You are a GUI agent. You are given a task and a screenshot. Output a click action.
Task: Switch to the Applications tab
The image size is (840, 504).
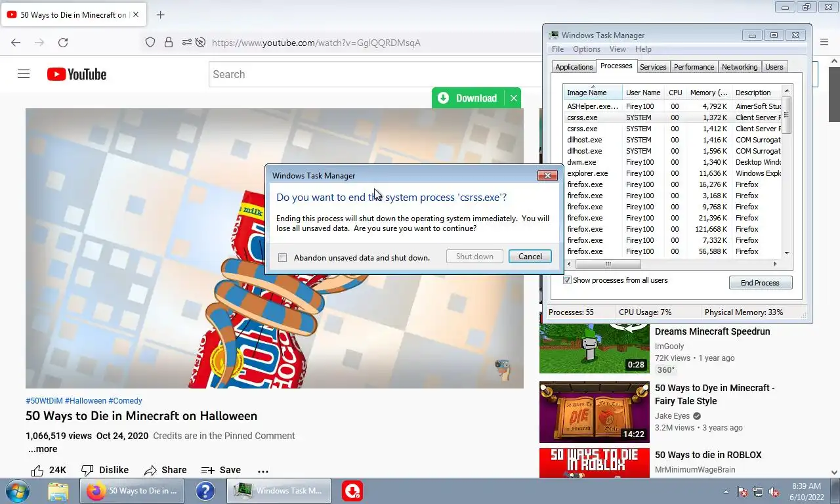tap(574, 67)
